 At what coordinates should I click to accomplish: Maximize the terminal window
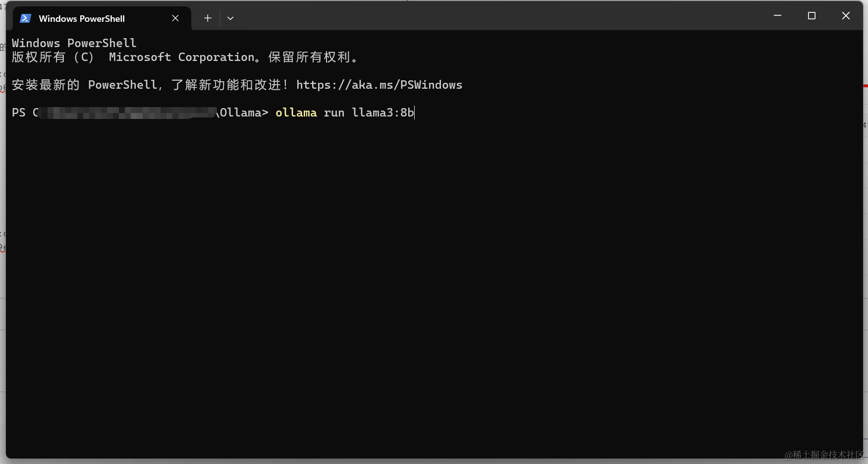pos(812,16)
